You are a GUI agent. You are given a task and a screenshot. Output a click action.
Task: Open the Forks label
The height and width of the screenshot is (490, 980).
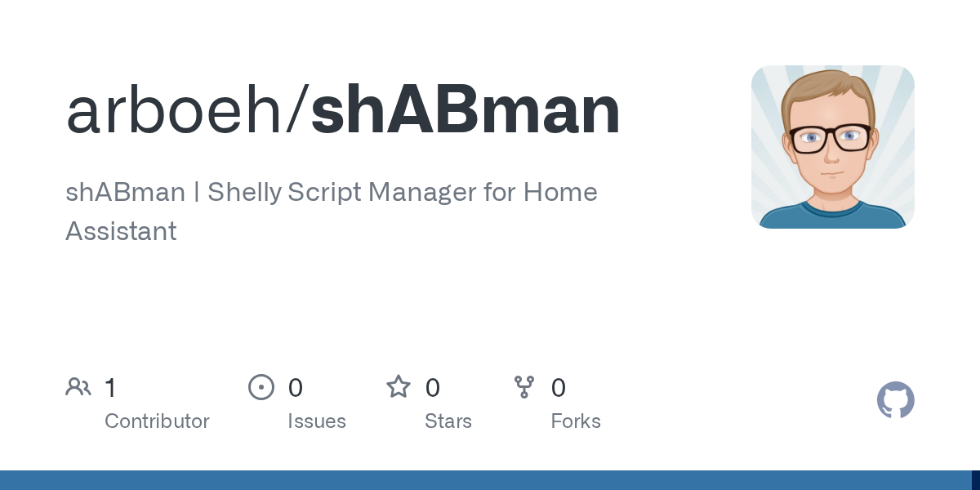[x=576, y=421]
